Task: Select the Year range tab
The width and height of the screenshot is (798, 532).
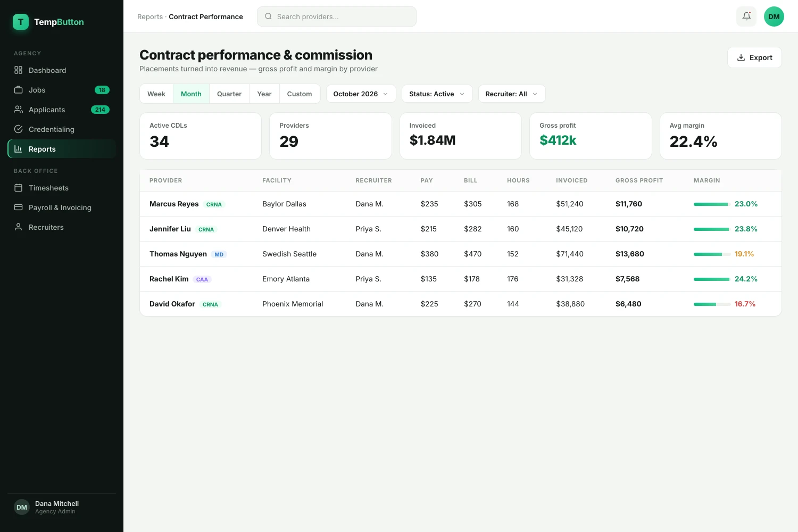Action: [264, 94]
